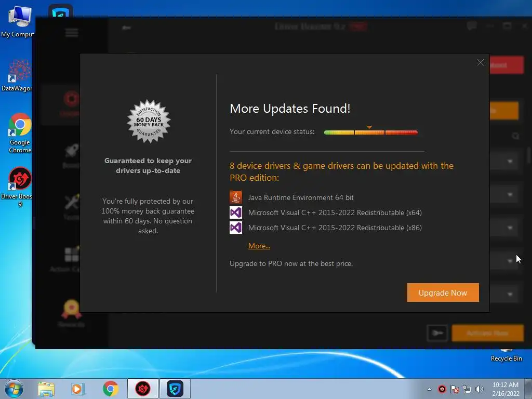
Task: Click the Upgrade Now button
Action: pyautogui.click(x=443, y=292)
